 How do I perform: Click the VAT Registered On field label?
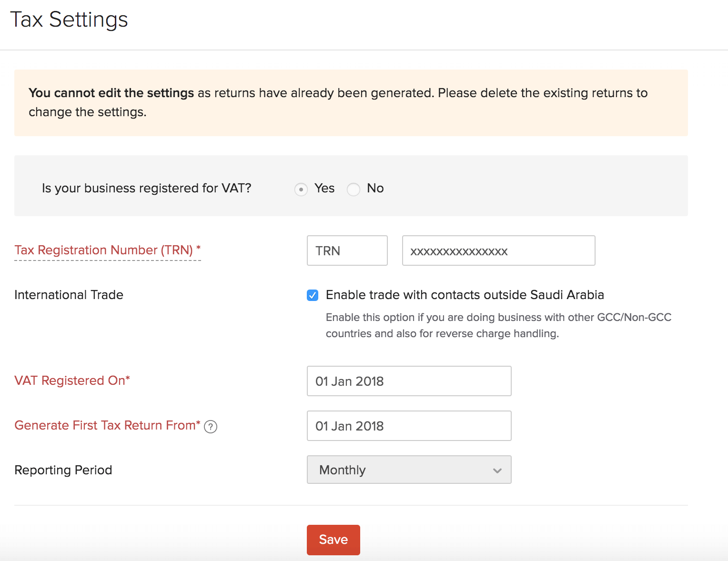(72, 381)
